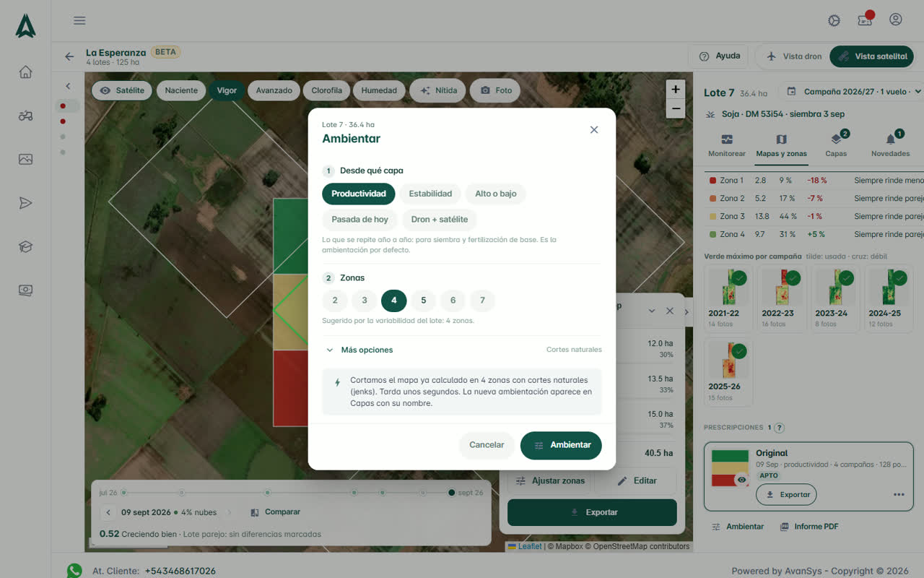The image size is (924, 578).
Task: Cancel the Ambientar dialog
Action: pos(487,445)
